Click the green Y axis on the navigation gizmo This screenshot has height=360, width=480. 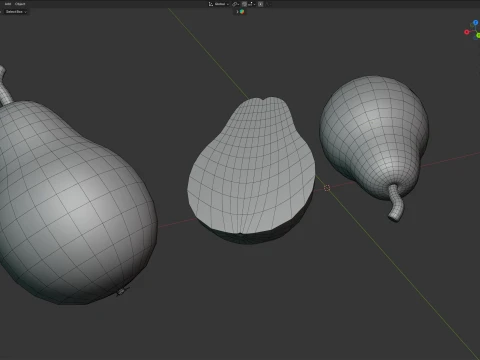click(478, 35)
